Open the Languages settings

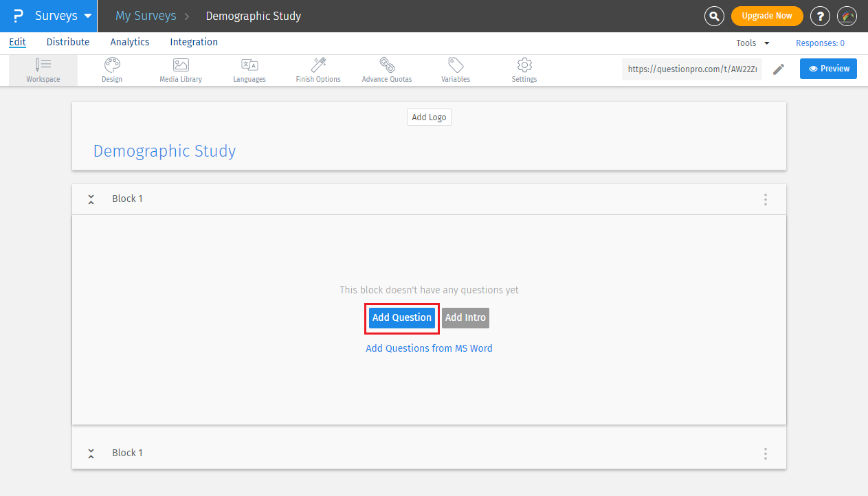[249, 69]
